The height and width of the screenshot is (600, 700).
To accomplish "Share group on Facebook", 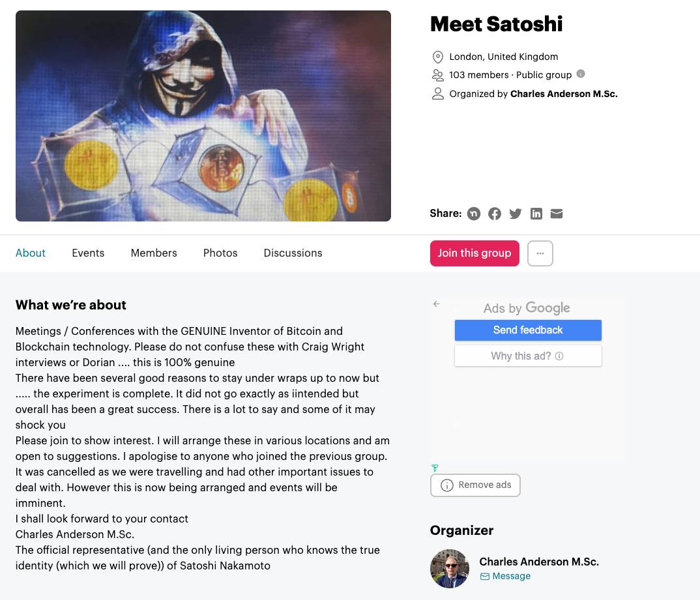I will pyautogui.click(x=495, y=214).
